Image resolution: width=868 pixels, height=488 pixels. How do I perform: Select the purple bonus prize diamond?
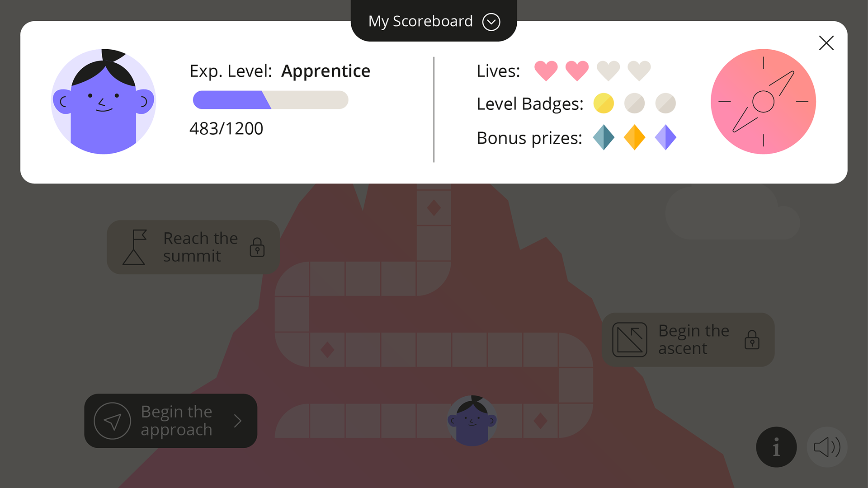tap(665, 137)
